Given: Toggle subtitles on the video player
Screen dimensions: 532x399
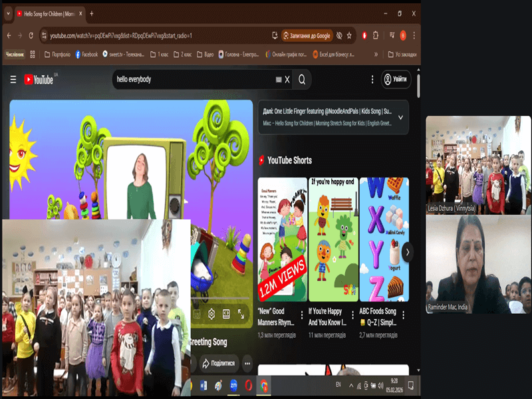Looking at the screenshot, I should tap(197, 314).
